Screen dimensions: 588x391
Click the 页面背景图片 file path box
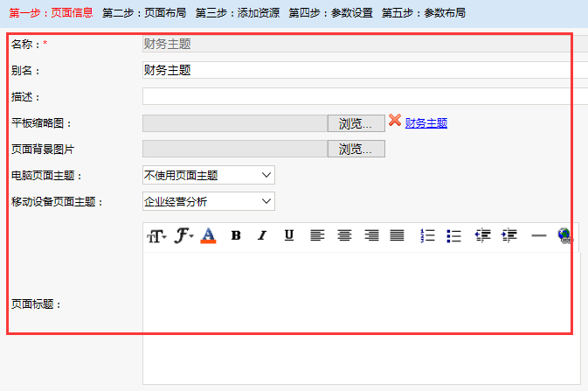click(x=235, y=149)
